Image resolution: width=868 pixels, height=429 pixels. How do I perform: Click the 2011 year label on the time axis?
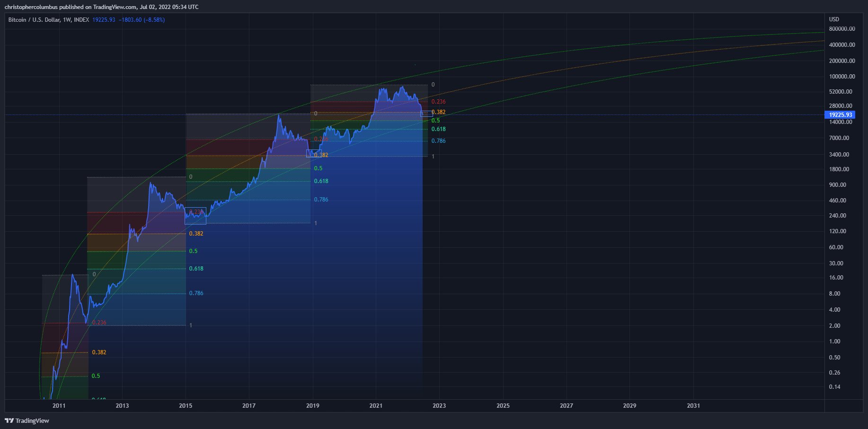pos(59,406)
